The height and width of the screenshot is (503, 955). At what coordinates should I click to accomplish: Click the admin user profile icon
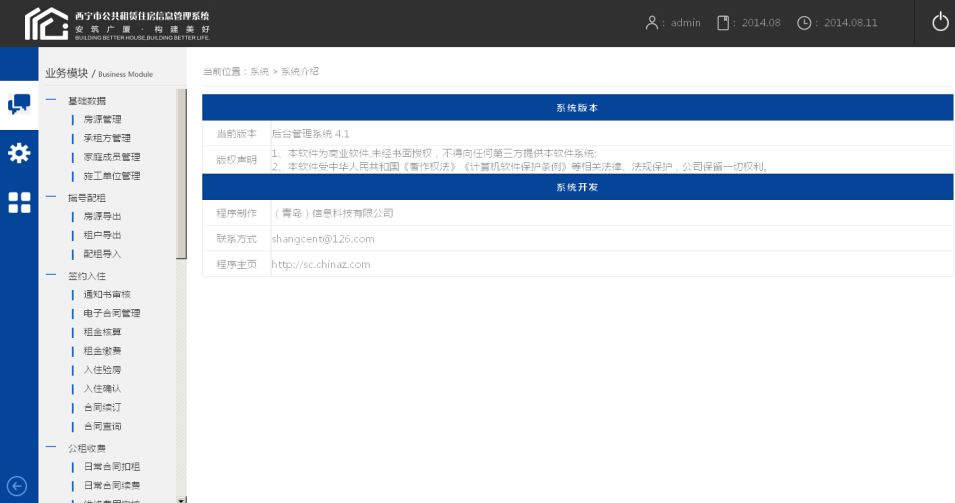click(x=652, y=23)
